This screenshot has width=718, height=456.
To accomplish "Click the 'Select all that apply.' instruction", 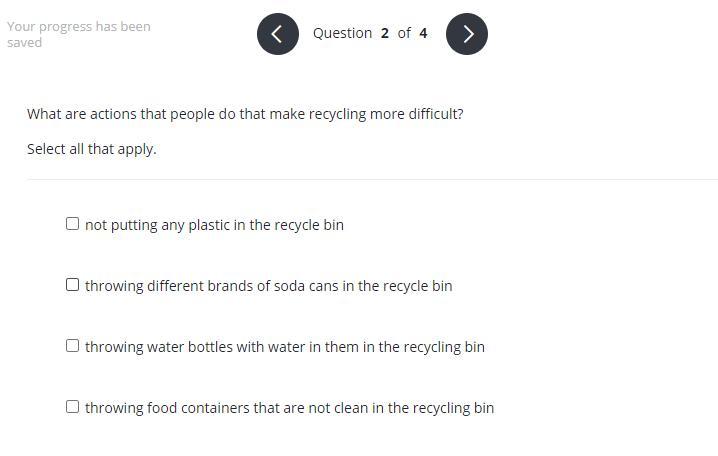I will pyautogui.click(x=92, y=149).
